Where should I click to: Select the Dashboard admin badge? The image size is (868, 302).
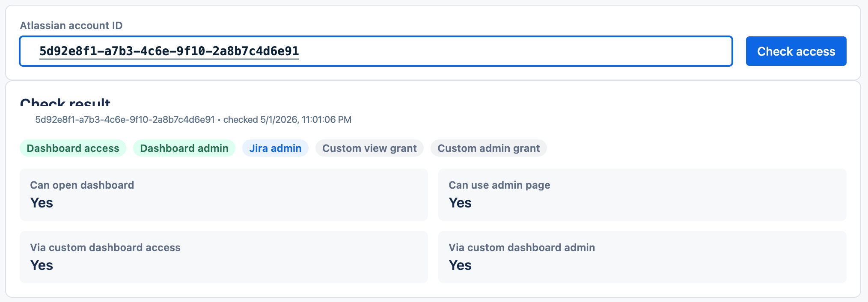click(184, 148)
